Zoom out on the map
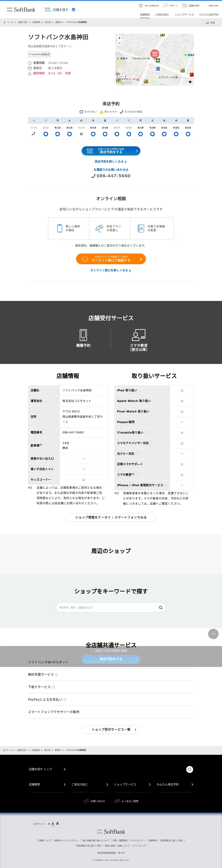 point(119,43)
